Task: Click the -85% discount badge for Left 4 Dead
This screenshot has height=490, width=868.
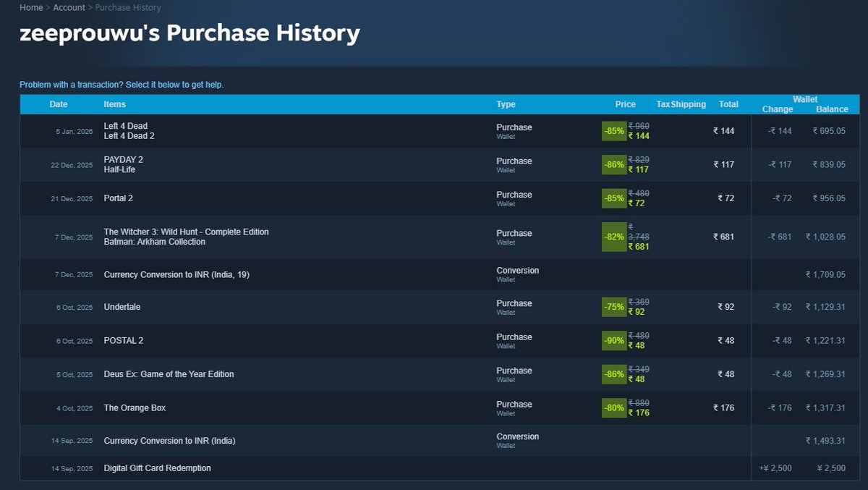Action: pos(614,131)
